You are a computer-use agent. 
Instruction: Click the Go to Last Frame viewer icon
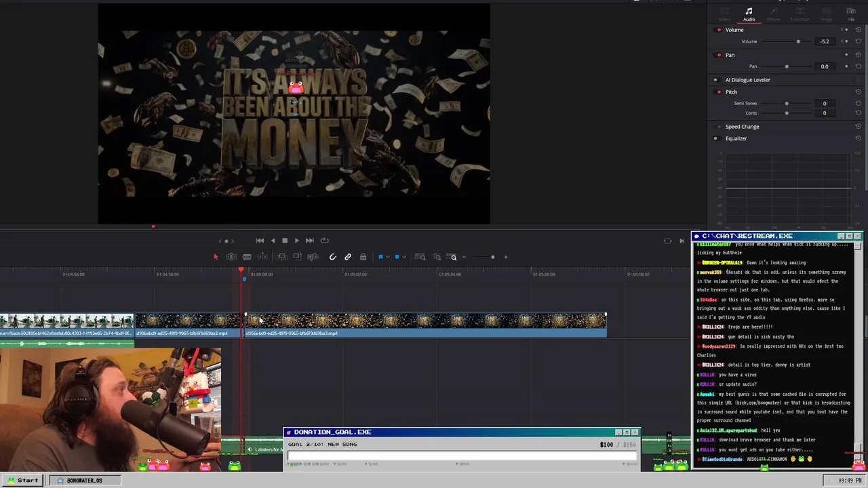(682, 241)
